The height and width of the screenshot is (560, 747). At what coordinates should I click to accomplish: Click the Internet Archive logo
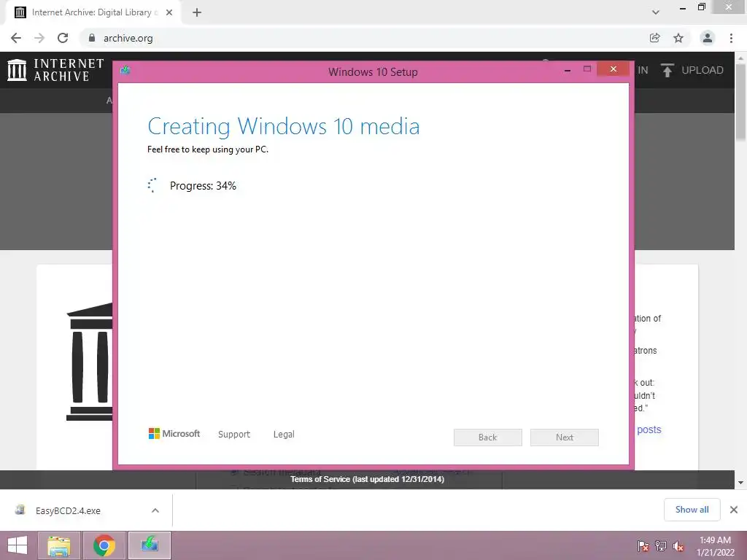(x=55, y=70)
